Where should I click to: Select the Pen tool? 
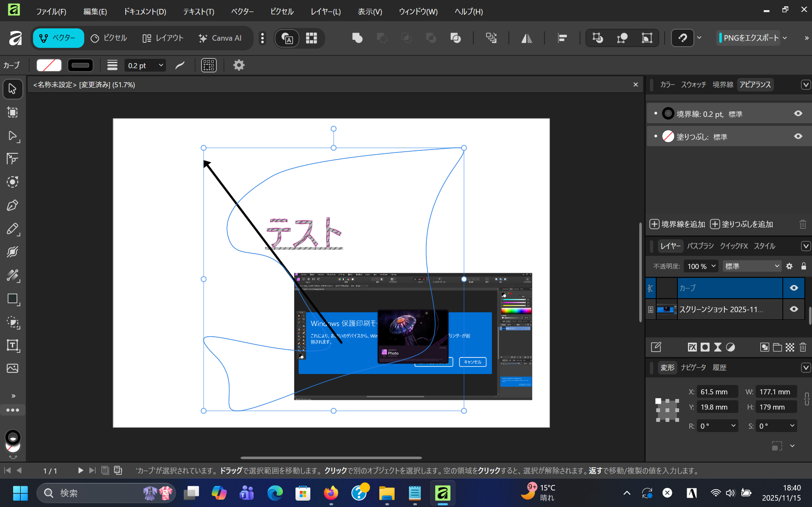13,205
